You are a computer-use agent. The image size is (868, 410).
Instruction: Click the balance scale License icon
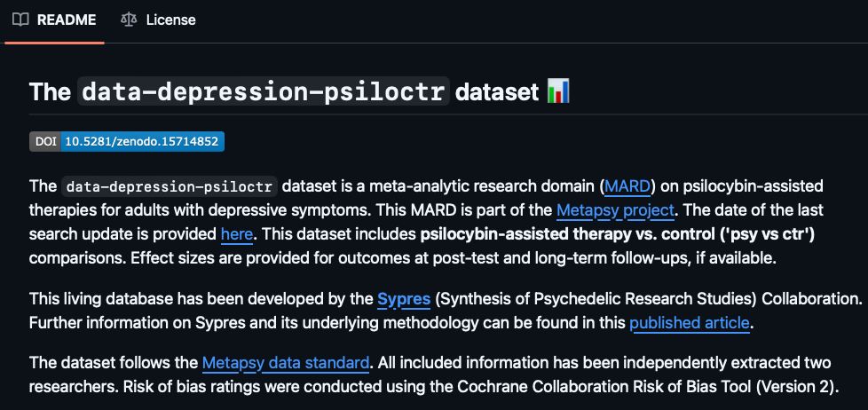[x=129, y=20]
